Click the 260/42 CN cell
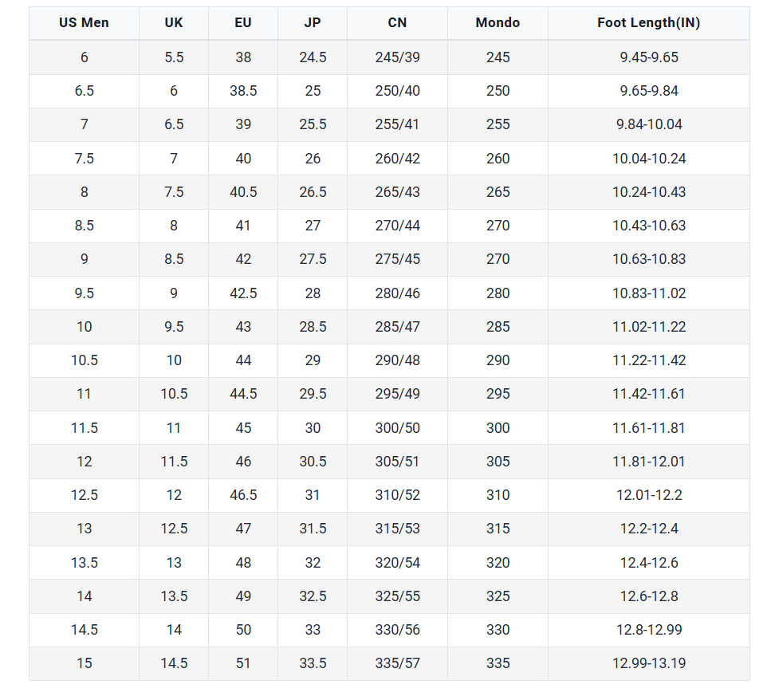Viewport: 771px width, 700px height. point(397,159)
